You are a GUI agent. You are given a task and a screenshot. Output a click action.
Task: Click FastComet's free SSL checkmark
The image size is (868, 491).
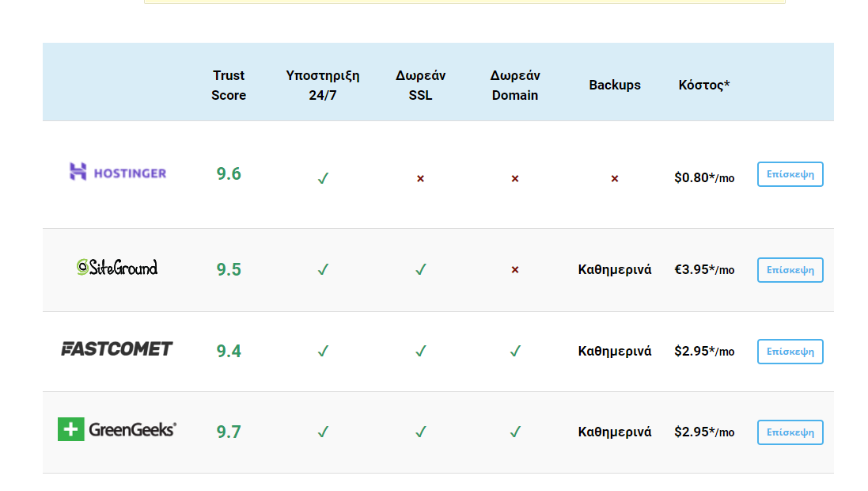[x=421, y=351]
